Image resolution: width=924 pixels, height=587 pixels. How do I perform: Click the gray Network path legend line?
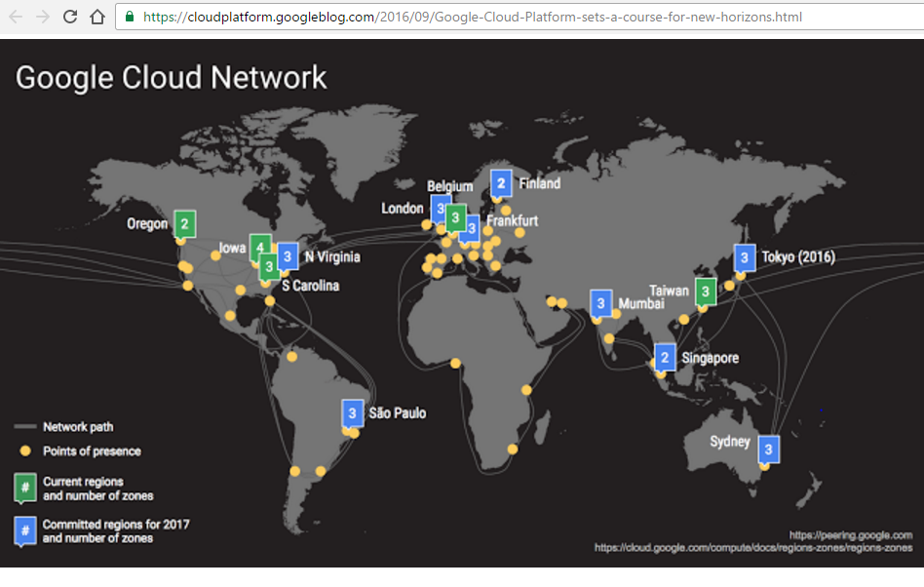pyautogui.click(x=24, y=426)
